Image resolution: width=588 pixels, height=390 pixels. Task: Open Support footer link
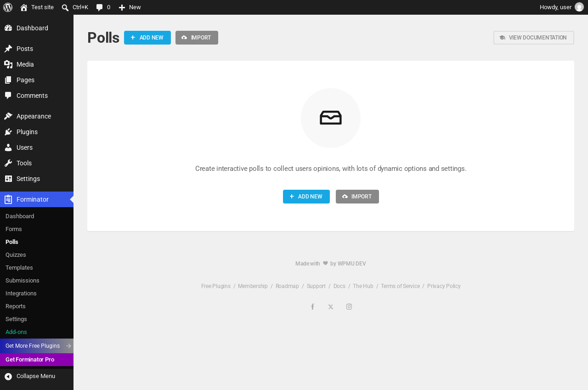click(x=316, y=286)
